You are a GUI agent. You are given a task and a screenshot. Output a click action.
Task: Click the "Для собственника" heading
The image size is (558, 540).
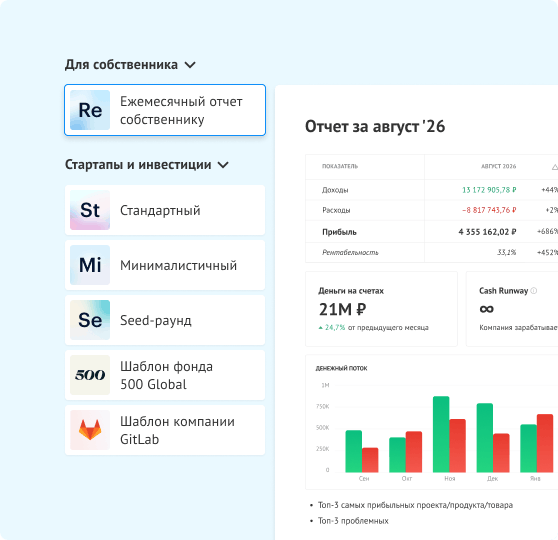tap(121, 65)
